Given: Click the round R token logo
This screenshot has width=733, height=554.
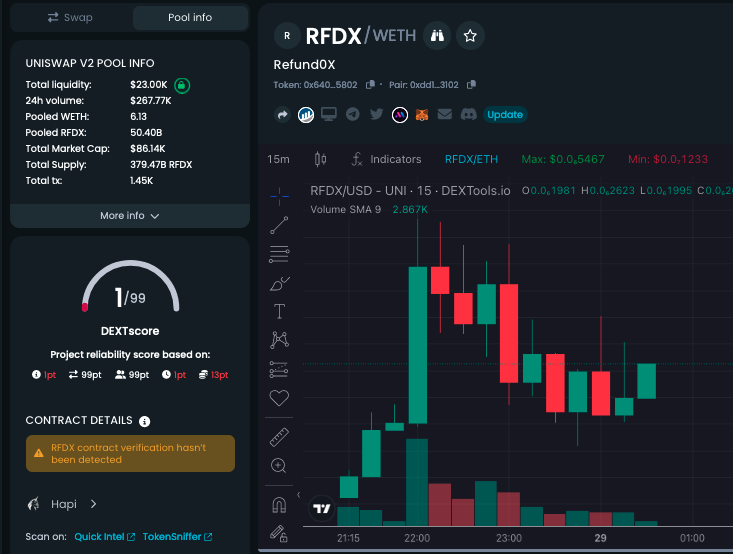Looking at the screenshot, I should (x=287, y=36).
